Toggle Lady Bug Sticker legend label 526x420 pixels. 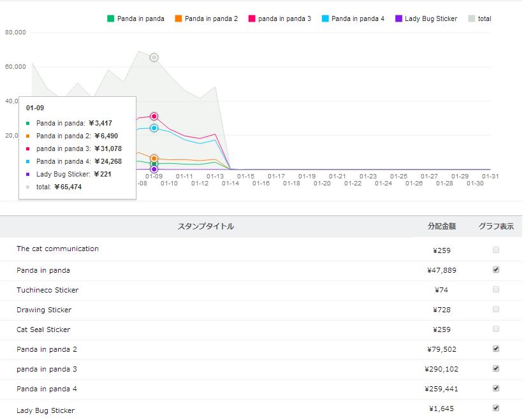point(431,18)
